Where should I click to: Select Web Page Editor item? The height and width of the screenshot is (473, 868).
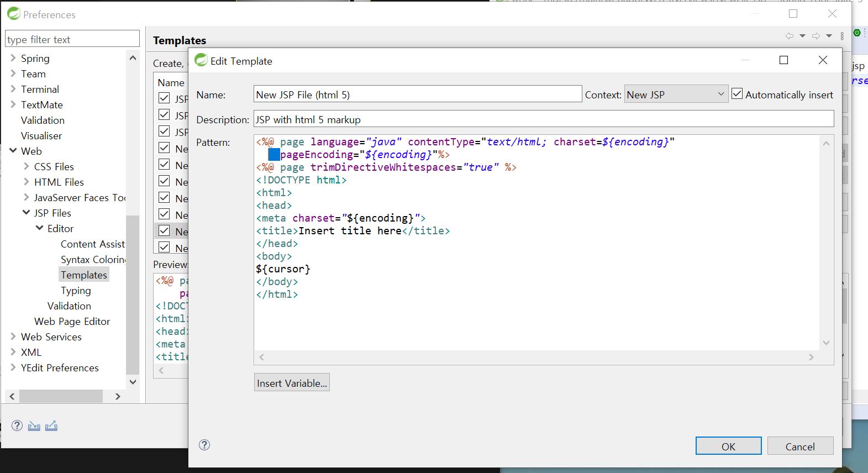pyautogui.click(x=72, y=321)
